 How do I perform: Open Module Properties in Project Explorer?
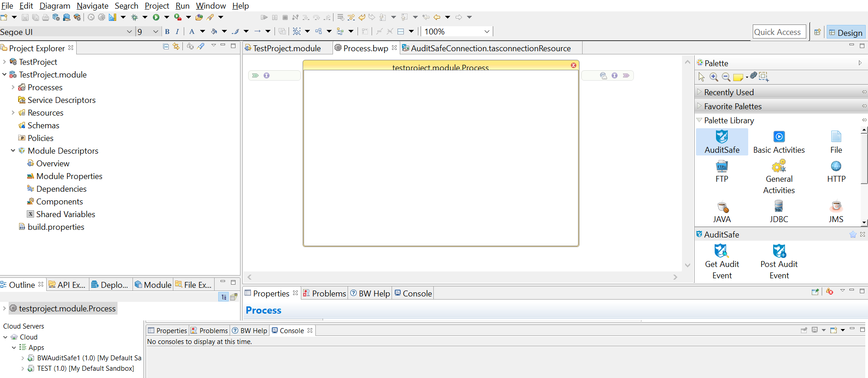(x=69, y=176)
